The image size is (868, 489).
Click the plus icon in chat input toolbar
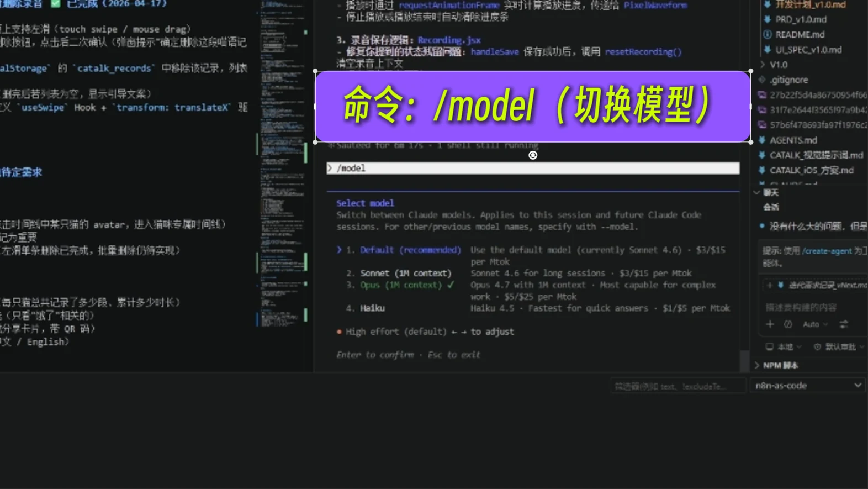pyautogui.click(x=770, y=324)
